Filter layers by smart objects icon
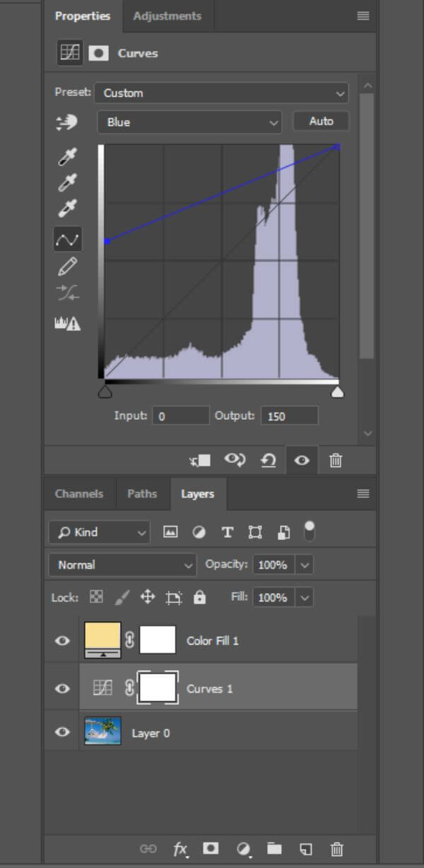424x868 pixels. point(283,532)
